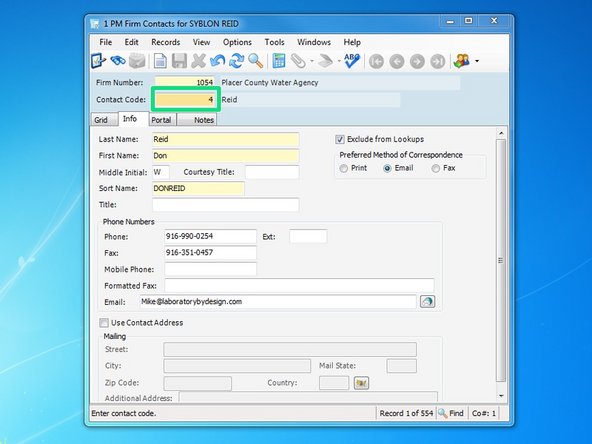The width and height of the screenshot is (592, 444).
Task: Select Email correspondence method
Action: 387,168
